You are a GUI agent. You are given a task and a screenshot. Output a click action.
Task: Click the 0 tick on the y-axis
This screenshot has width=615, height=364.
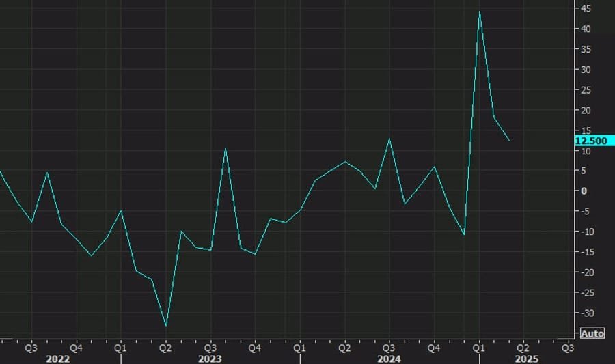tap(584, 191)
